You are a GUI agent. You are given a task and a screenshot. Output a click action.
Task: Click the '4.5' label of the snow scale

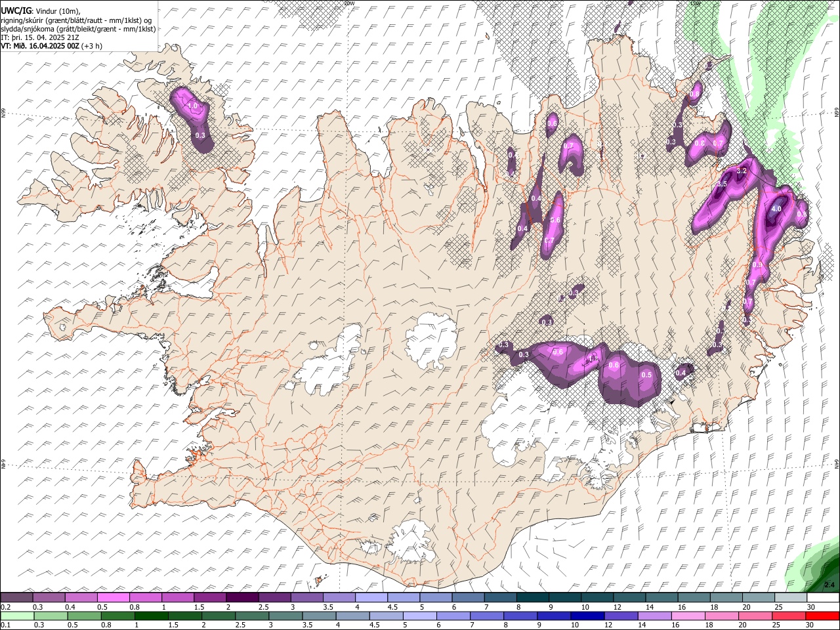392,607
